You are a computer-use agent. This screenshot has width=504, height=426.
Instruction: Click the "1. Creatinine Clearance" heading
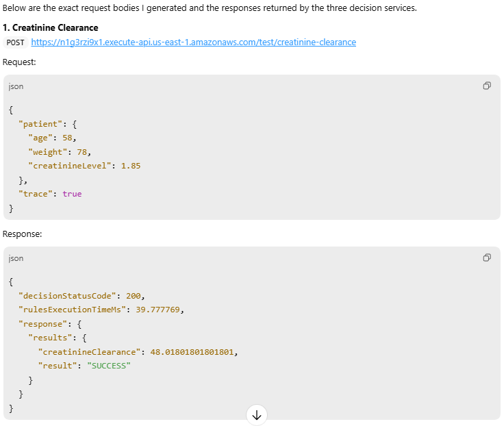click(x=50, y=28)
